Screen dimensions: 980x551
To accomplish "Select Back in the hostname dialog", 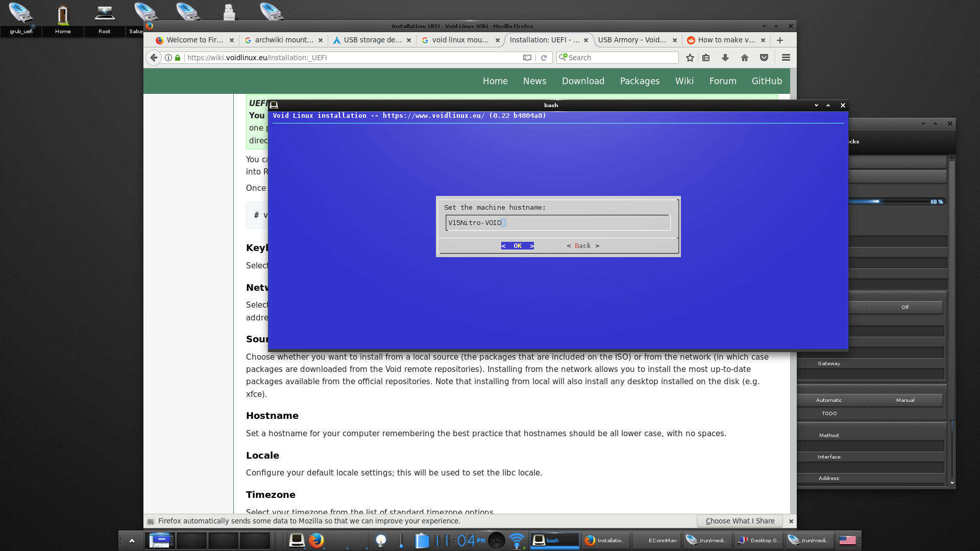I will point(583,246).
